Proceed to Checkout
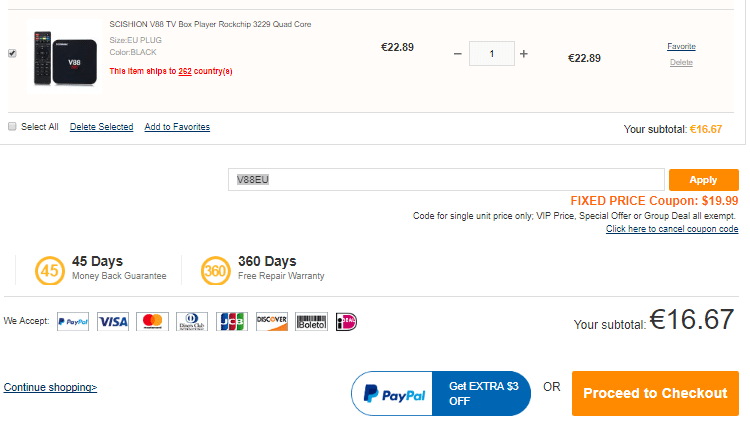This screenshot has width=750, height=423. (655, 393)
